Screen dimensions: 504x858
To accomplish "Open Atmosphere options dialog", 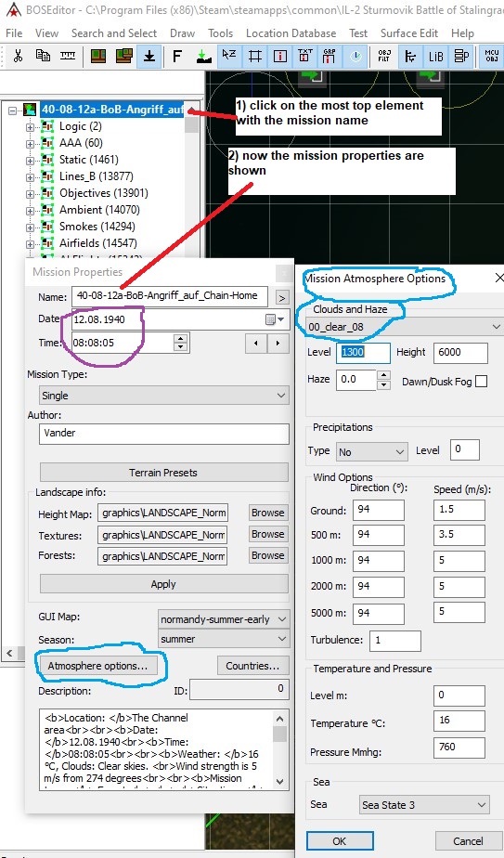I will [x=98, y=666].
